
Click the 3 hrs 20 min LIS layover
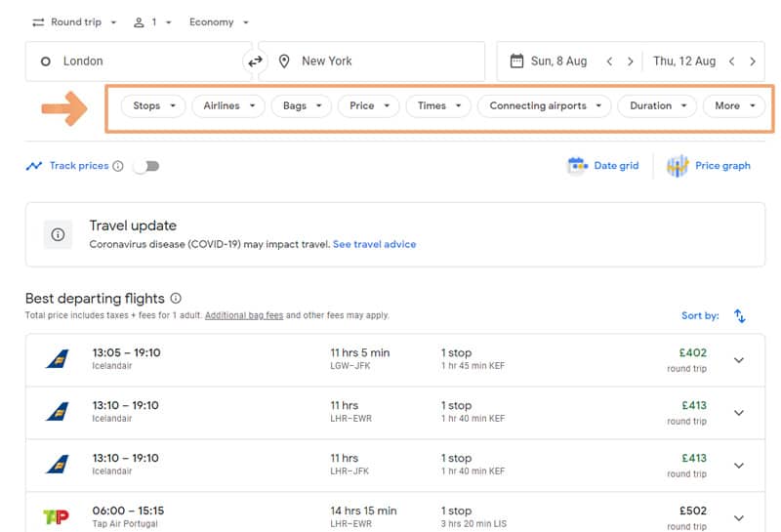click(473, 524)
